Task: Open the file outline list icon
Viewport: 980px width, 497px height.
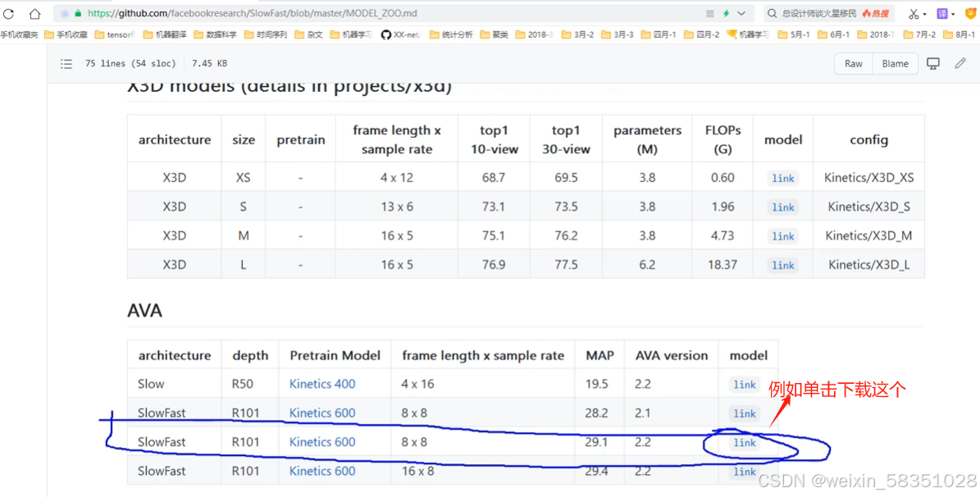Action: pos(66,63)
